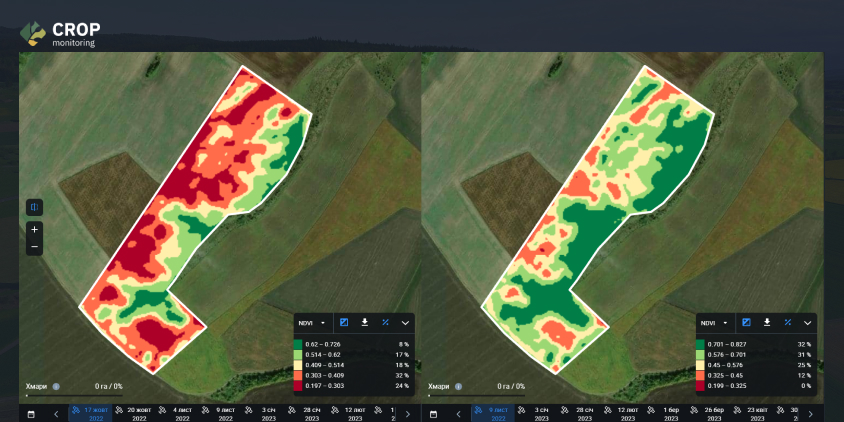Zoom out with the minus button

pos(34,247)
